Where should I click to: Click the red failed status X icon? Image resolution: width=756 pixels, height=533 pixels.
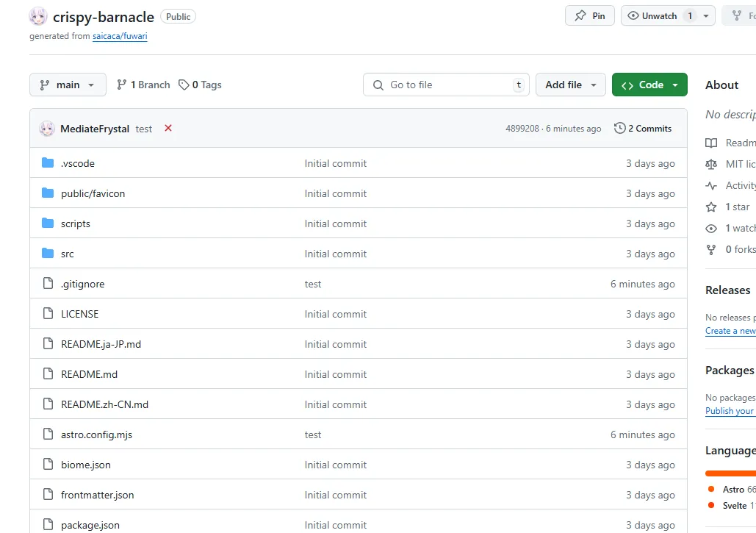tap(168, 128)
